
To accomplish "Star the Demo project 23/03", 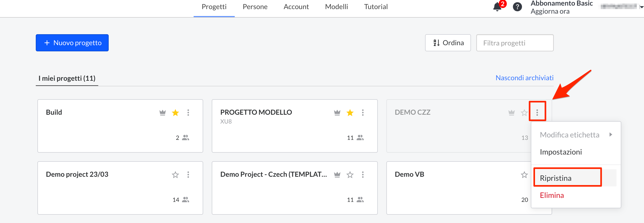I will [175, 175].
